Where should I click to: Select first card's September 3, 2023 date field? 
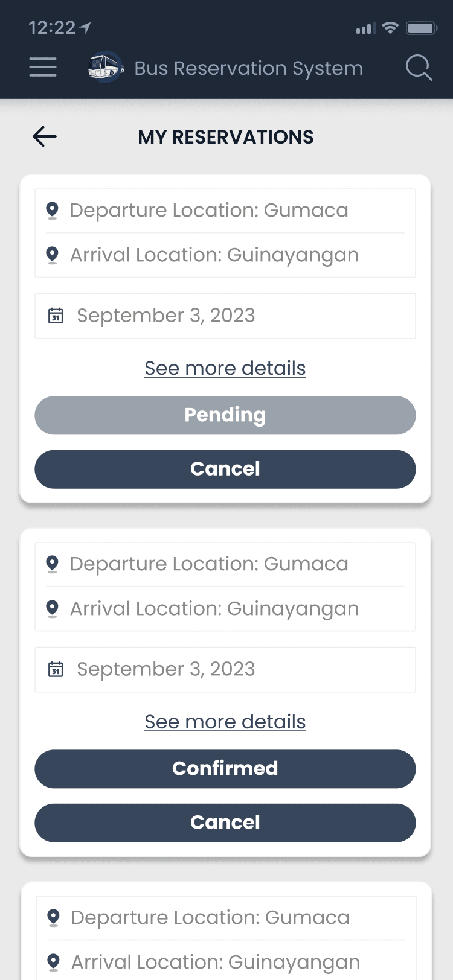click(x=225, y=316)
